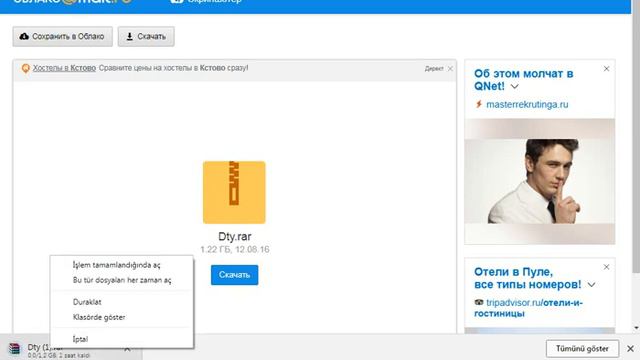This screenshot has width=640, height=360.
Task: Click the 1.22 ГБ, 12.08.16 file info text
Action: pos(235,249)
